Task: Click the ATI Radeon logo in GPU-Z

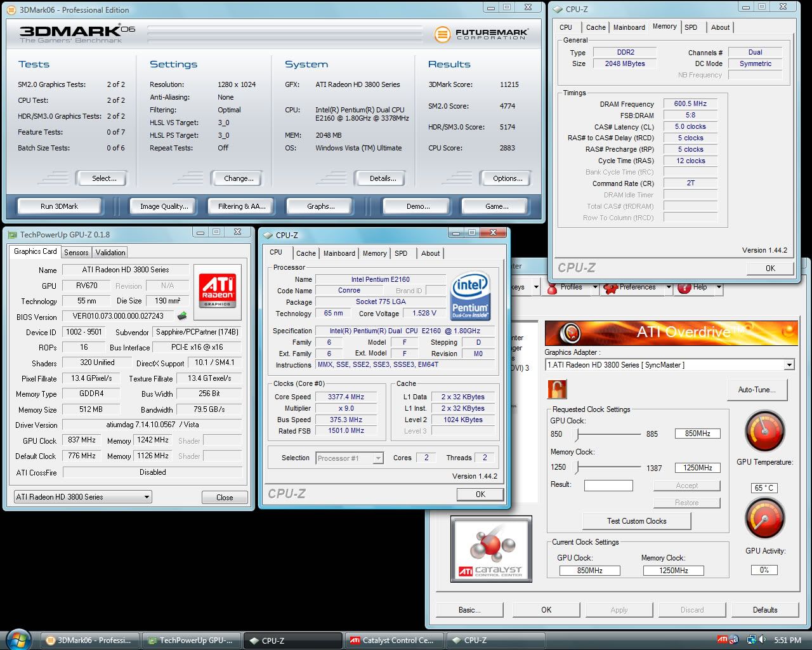Action: coord(217,291)
